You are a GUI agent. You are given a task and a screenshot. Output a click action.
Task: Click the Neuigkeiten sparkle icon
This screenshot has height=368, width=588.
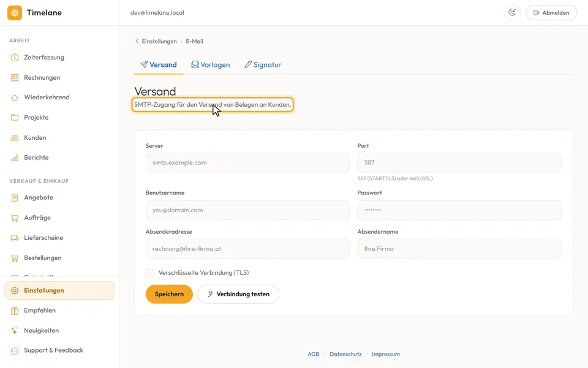[x=15, y=331]
